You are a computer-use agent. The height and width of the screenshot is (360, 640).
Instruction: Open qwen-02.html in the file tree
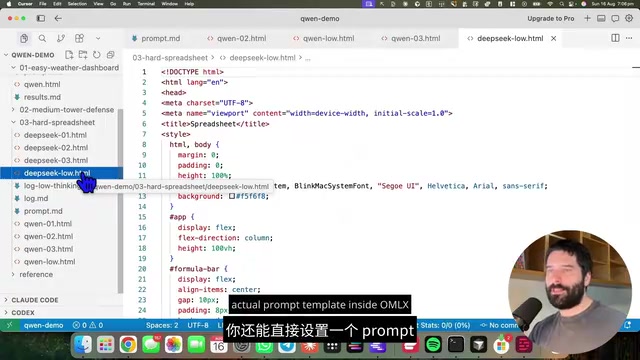click(48, 236)
